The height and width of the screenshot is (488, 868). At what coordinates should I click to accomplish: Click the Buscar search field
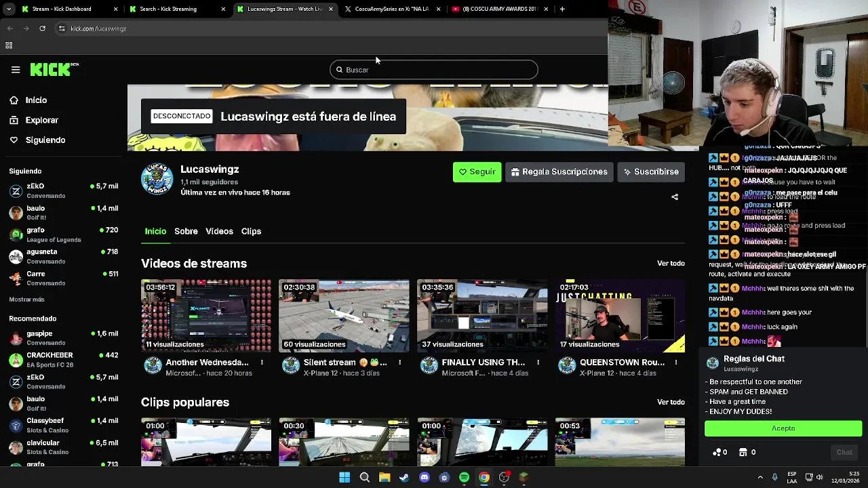pos(434,70)
